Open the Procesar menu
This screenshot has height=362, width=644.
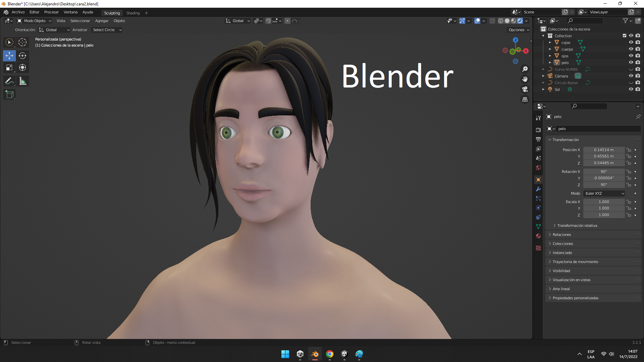click(x=51, y=12)
